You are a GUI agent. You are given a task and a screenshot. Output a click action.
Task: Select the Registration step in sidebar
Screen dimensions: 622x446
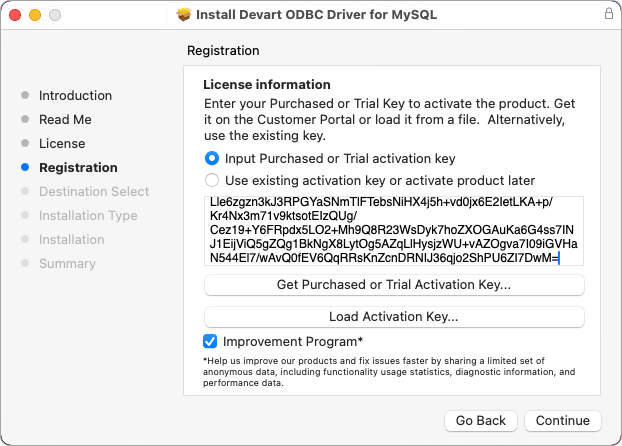tap(78, 167)
